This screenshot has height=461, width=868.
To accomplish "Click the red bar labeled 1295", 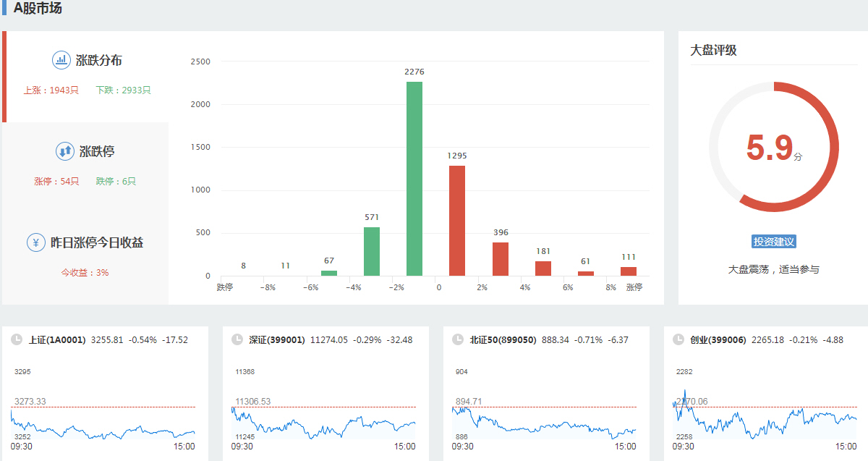I will click(x=457, y=221).
